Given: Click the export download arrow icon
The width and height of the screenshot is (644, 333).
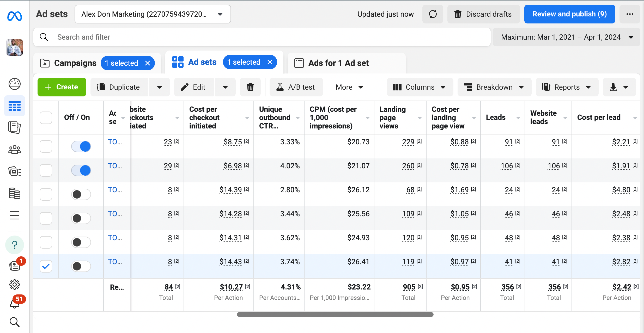Looking at the screenshot, I should click(613, 87).
